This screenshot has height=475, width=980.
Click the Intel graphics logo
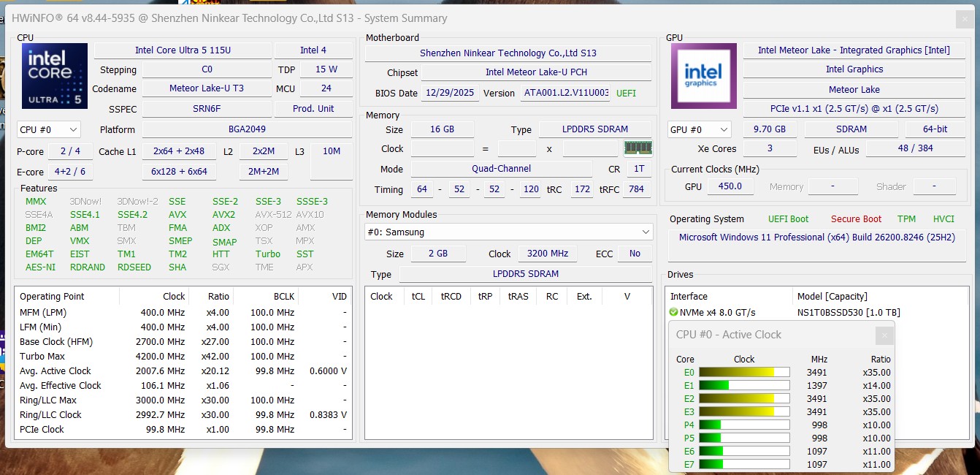click(x=704, y=76)
